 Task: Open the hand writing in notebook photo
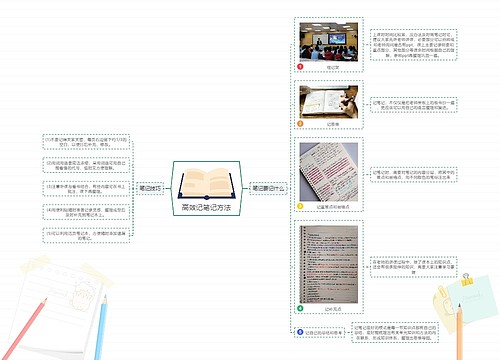[x=329, y=102]
